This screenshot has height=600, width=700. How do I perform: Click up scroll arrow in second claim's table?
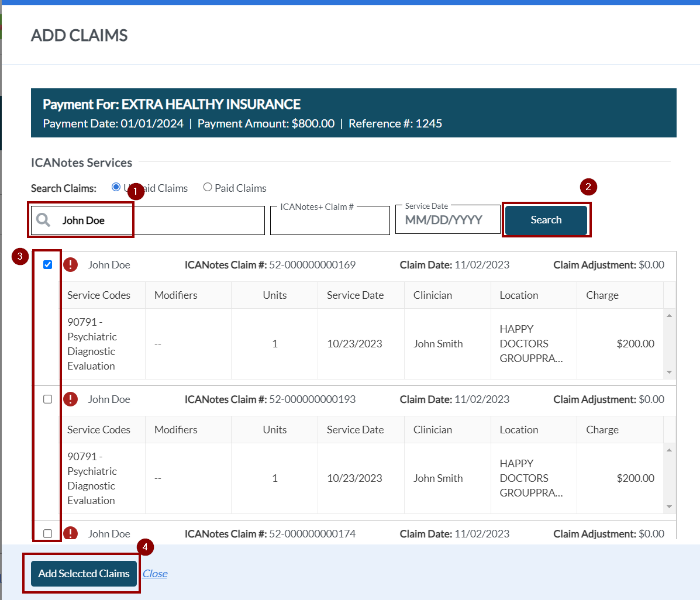tap(670, 450)
